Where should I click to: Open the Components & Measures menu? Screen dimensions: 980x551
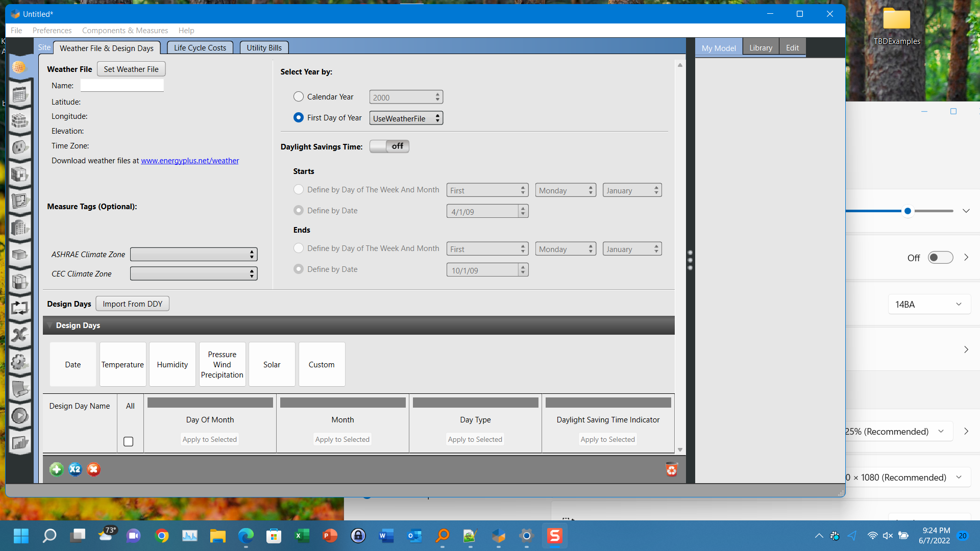point(125,31)
